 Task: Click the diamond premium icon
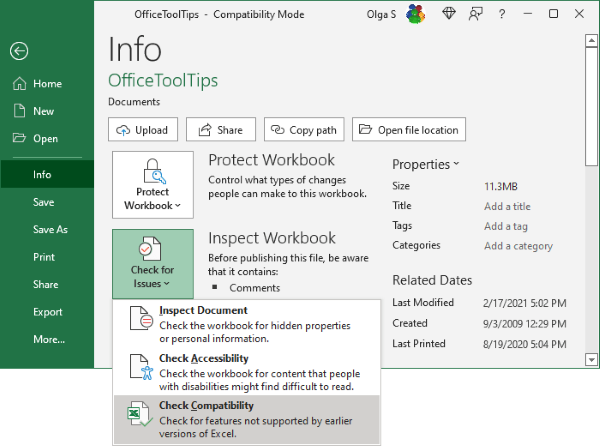[x=448, y=15]
